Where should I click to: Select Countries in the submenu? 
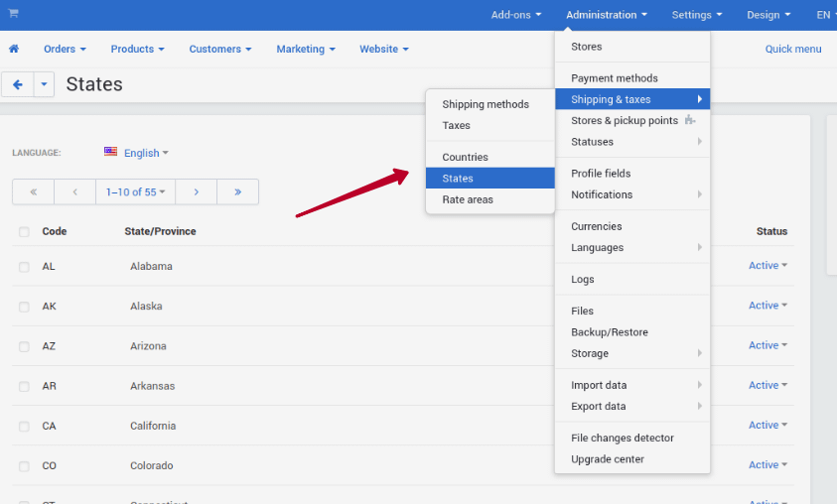[465, 157]
